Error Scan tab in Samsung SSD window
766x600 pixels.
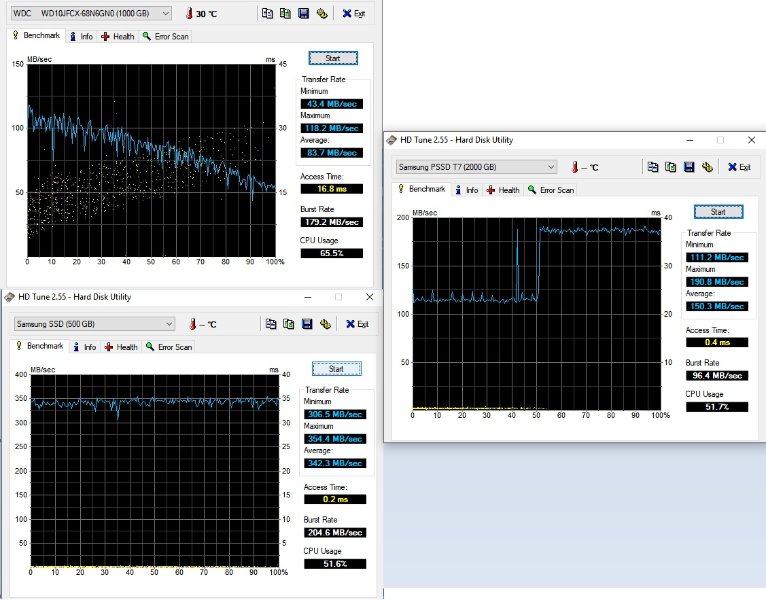point(169,347)
